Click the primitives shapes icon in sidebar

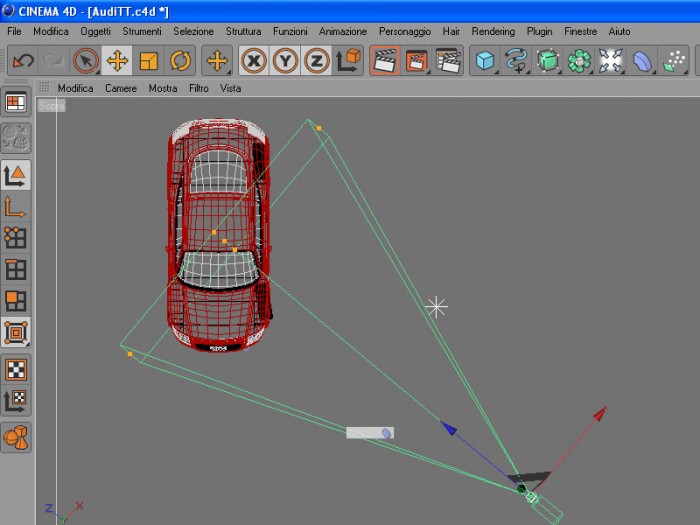16,438
